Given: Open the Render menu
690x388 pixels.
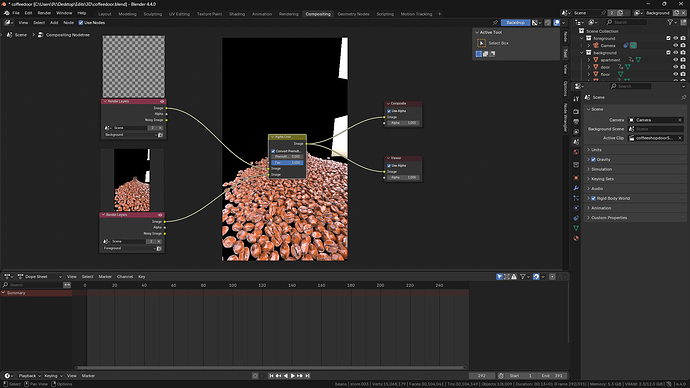Looking at the screenshot, I should [x=44, y=13].
